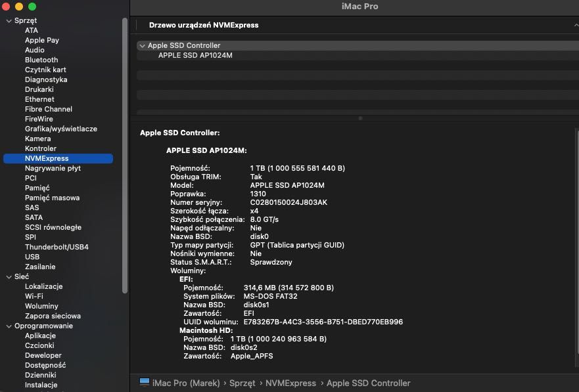
Task: Open SCSI równoległe section
Action: pos(53,227)
